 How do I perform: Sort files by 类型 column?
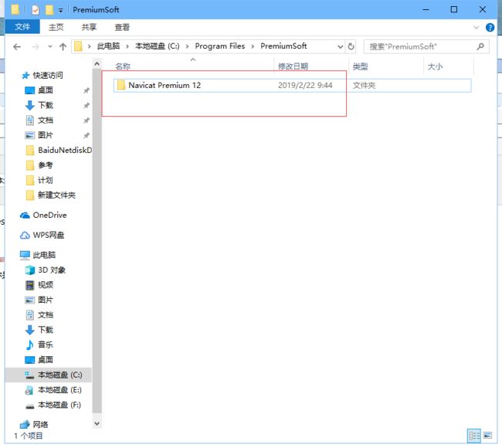pyautogui.click(x=360, y=66)
